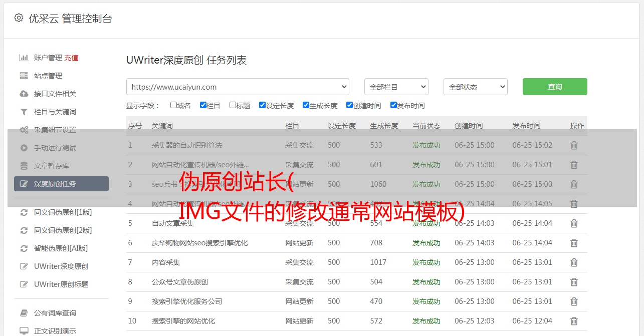Screen dimensions: 644x336
Task: Click the 内容采集 keyword in row 7
Action: (x=166, y=262)
